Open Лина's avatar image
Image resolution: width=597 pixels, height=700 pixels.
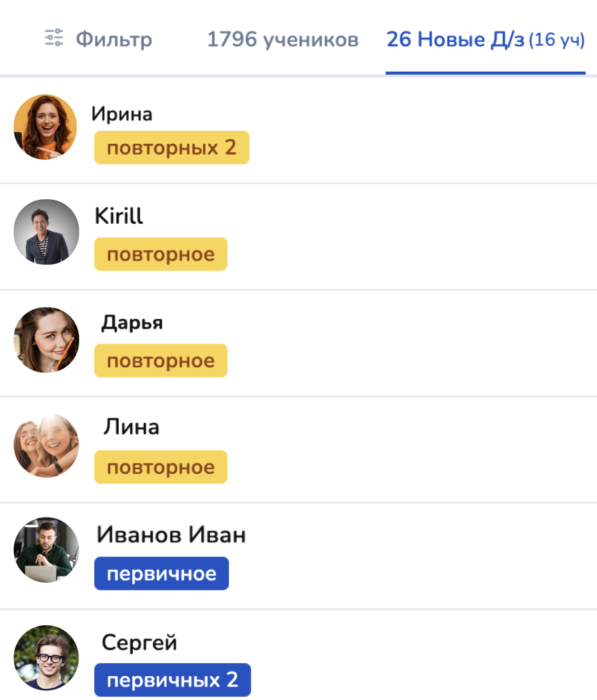coord(46,445)
